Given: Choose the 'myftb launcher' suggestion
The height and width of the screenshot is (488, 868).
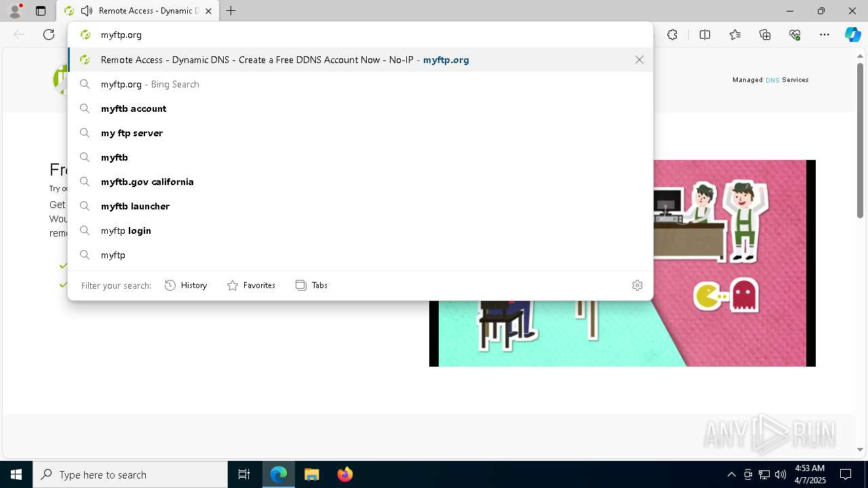Looking at the screenshot, I should pyautogui.click(x=360, y=206).
